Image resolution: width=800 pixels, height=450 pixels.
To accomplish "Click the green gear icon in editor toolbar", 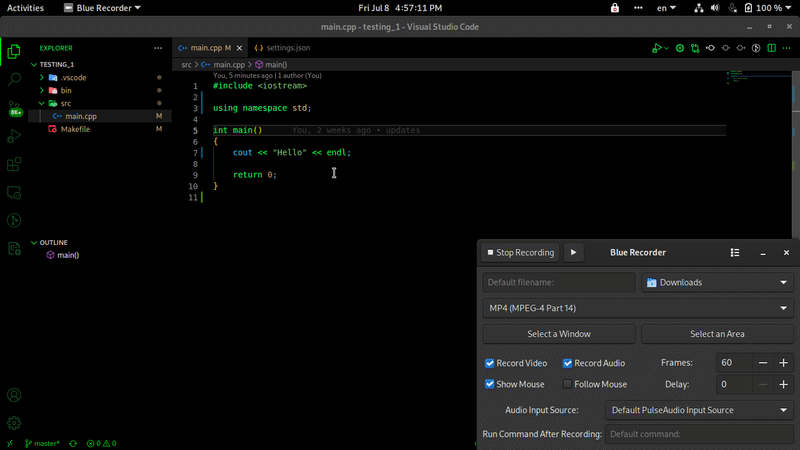I will click(680, 48).
